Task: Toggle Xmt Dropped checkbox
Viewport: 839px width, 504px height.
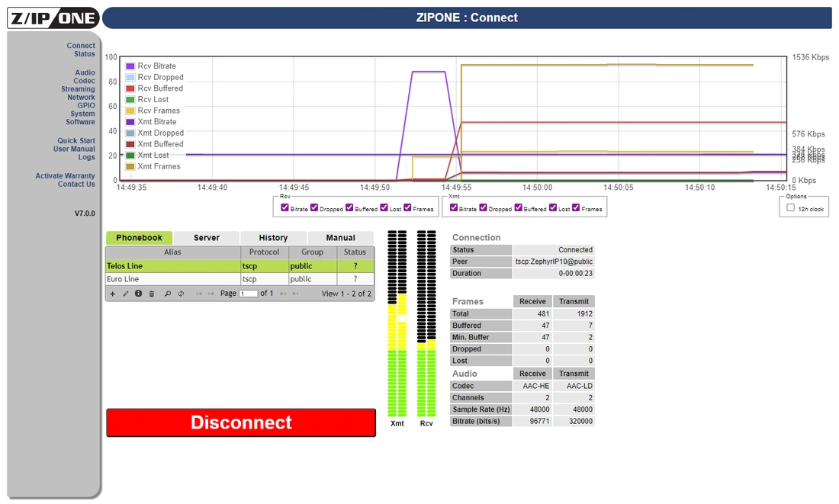Action: 483,207
